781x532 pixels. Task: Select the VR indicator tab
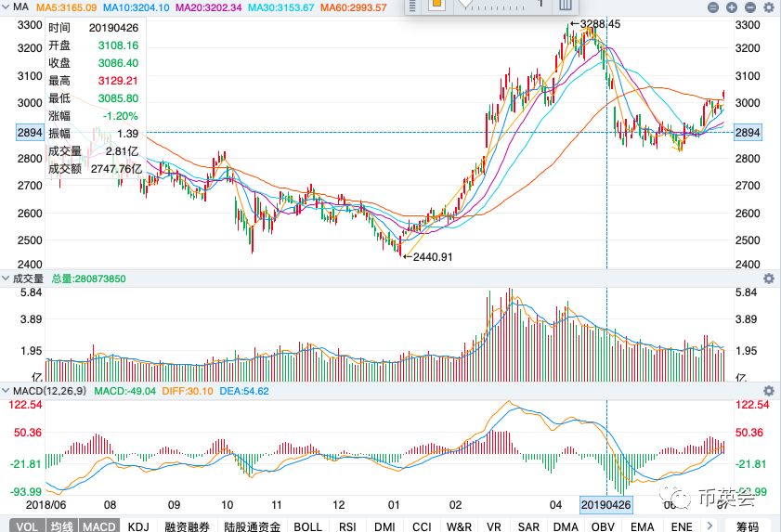[494, 526]
